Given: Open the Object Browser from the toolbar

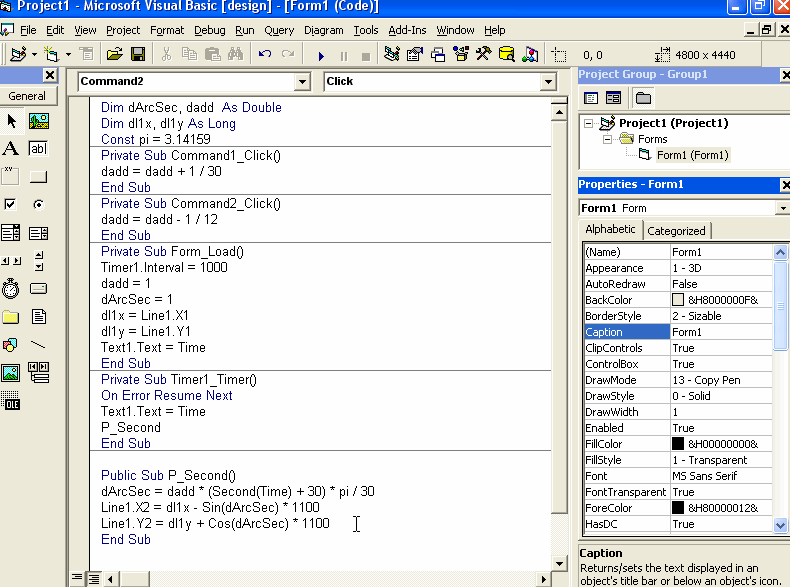Looking at the screenshot, I should (459, 54).
